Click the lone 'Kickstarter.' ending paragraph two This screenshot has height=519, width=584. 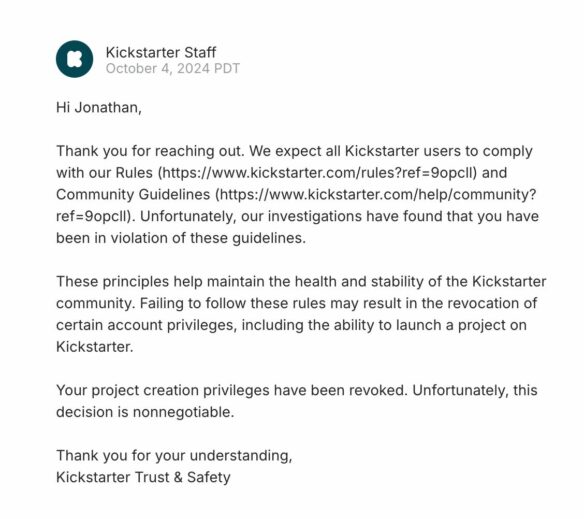click(x=95, y=347)
